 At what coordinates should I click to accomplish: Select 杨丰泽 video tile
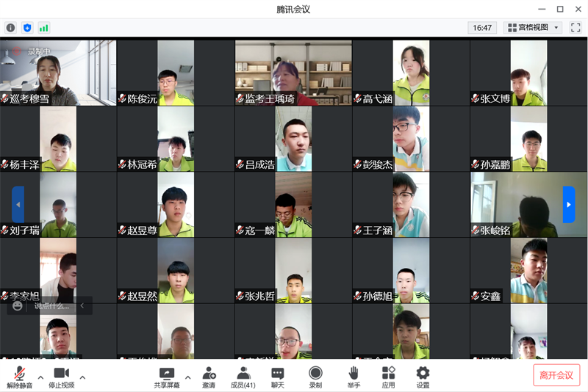coord(58,139)
